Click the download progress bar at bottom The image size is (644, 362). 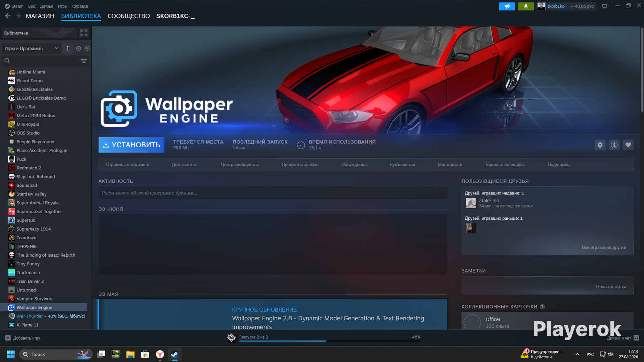tap(330, 341)
